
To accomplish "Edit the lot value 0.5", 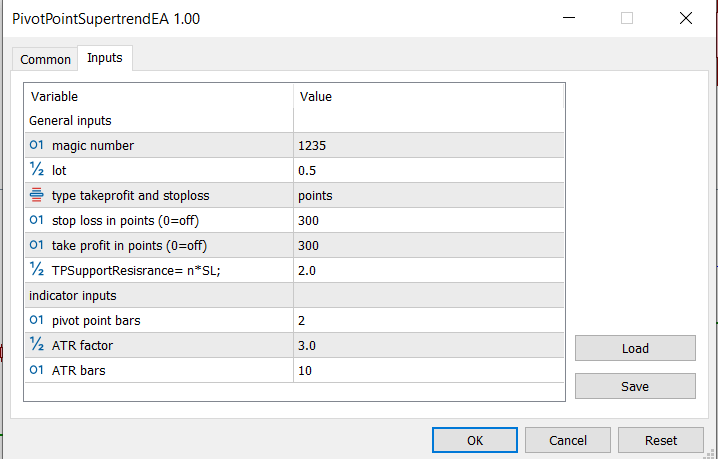I will [428, 171].
